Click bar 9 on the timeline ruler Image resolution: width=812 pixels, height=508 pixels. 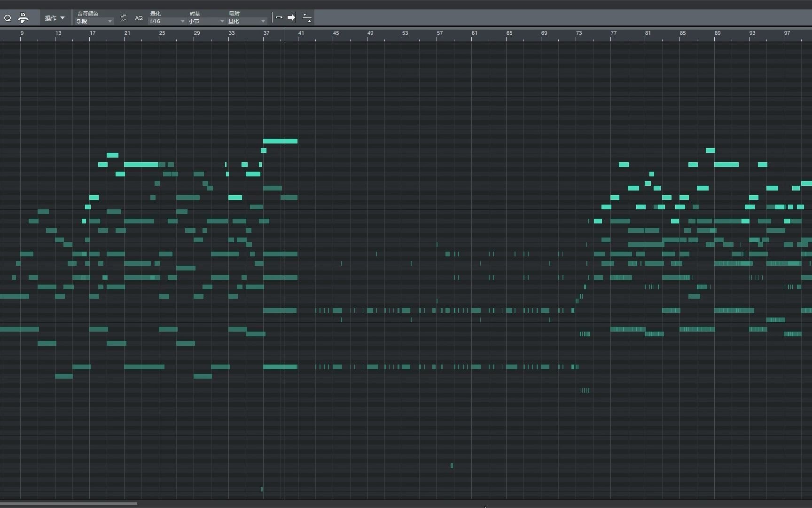(x=22, y=33)
